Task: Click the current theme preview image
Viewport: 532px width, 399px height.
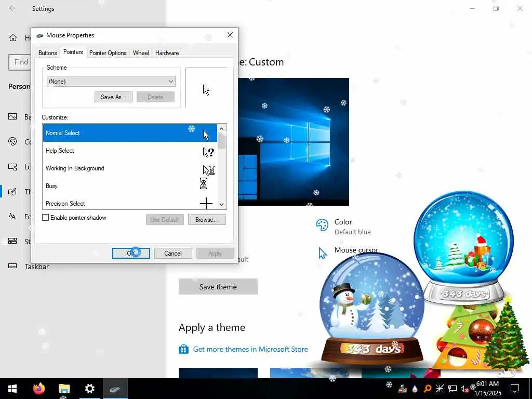Action: [x=294, y=142]
